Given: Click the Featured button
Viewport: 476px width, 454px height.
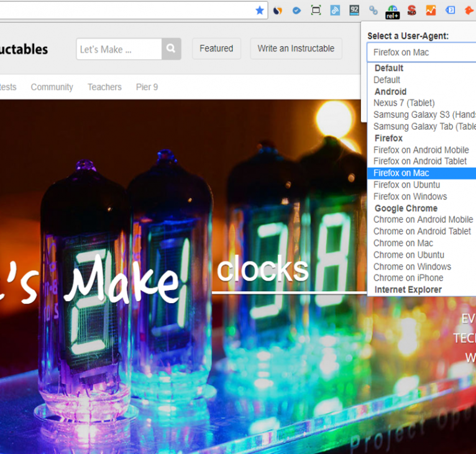Looking at the screenshot, I should click(x=216, y=48).
